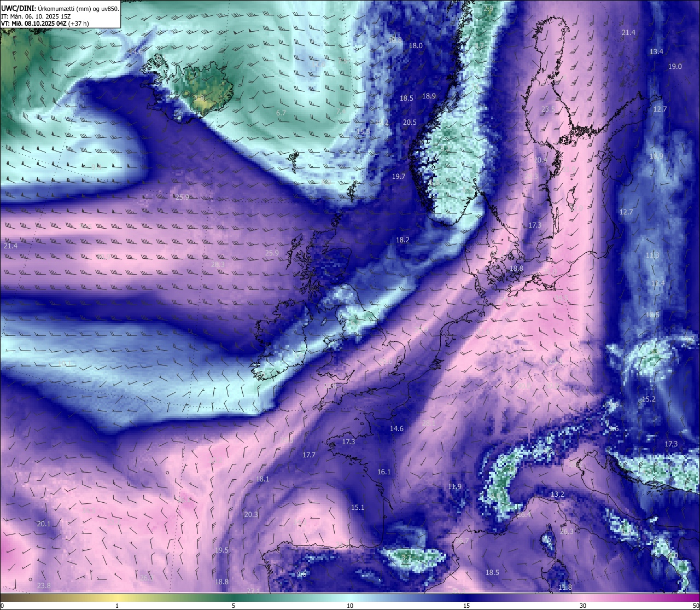Click the map value '20.1'
Image resolution: width=700 pixels, height=610 pixels.
point(44,524)
